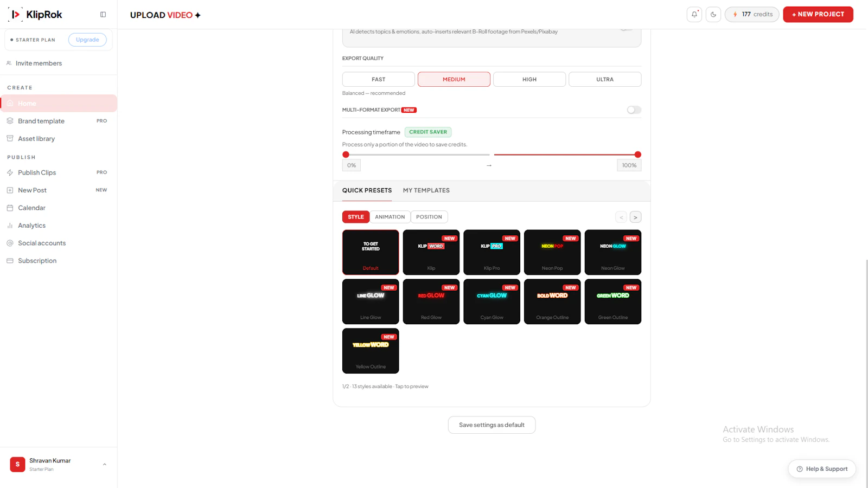The height and width of the screenshot is (488, 868).
Task: Select FAST export quality
Action: click(x=379, y=79)
